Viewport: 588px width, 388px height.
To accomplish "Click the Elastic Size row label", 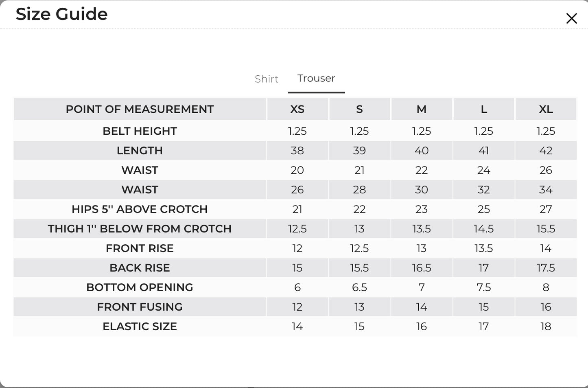I will (140, 327).
